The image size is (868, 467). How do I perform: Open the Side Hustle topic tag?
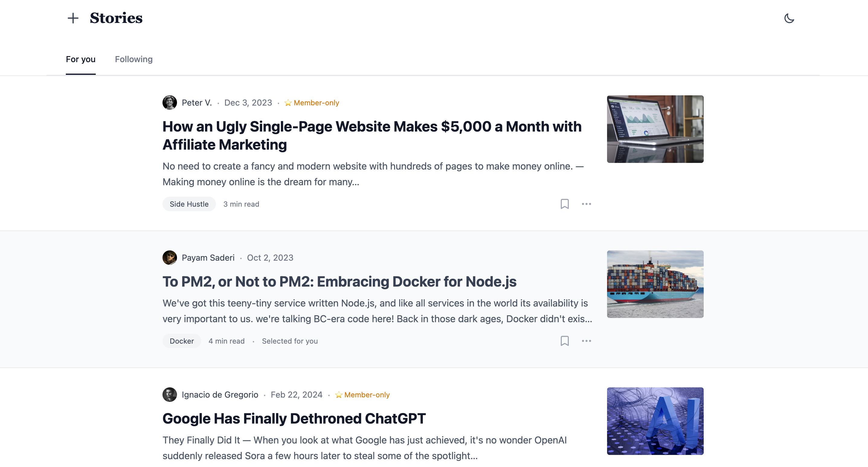189,204
